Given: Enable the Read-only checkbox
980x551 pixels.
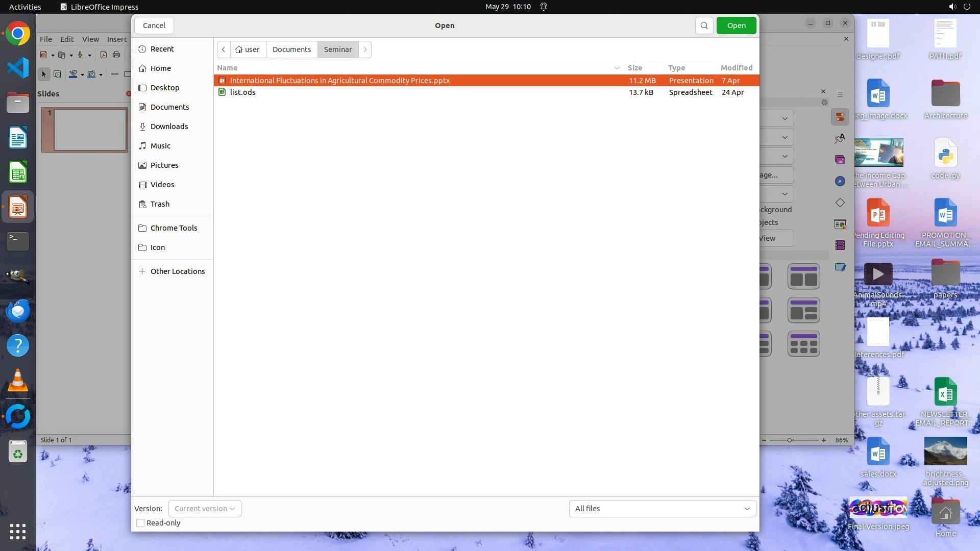Looking at the screenshot, I should pos(140,523).
